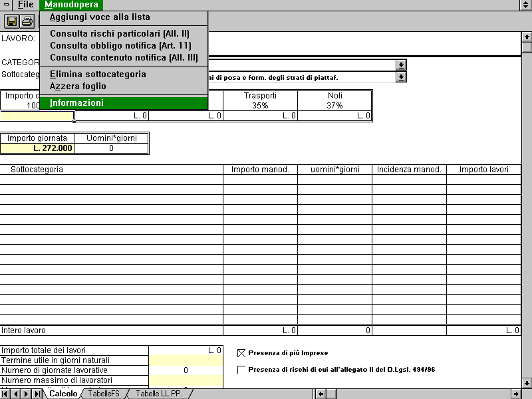Go to first sheet tab arrow

pos(5,394)
